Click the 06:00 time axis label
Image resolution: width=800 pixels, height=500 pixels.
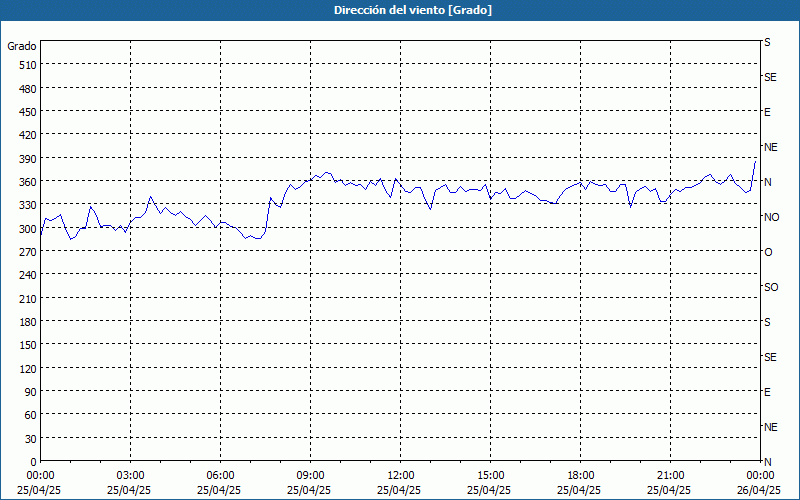[x=220, y=475]
